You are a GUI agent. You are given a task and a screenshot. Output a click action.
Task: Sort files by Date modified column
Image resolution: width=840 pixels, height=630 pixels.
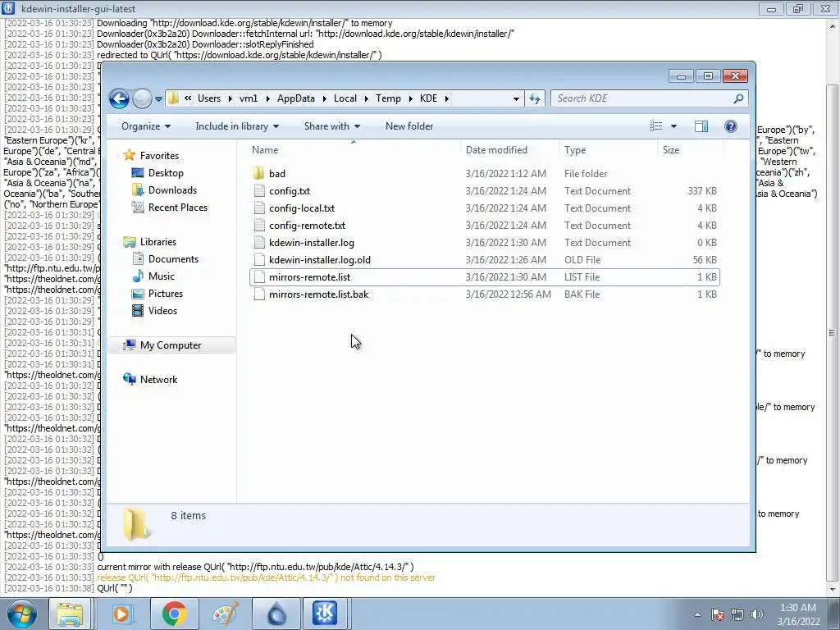coord(509,150)
